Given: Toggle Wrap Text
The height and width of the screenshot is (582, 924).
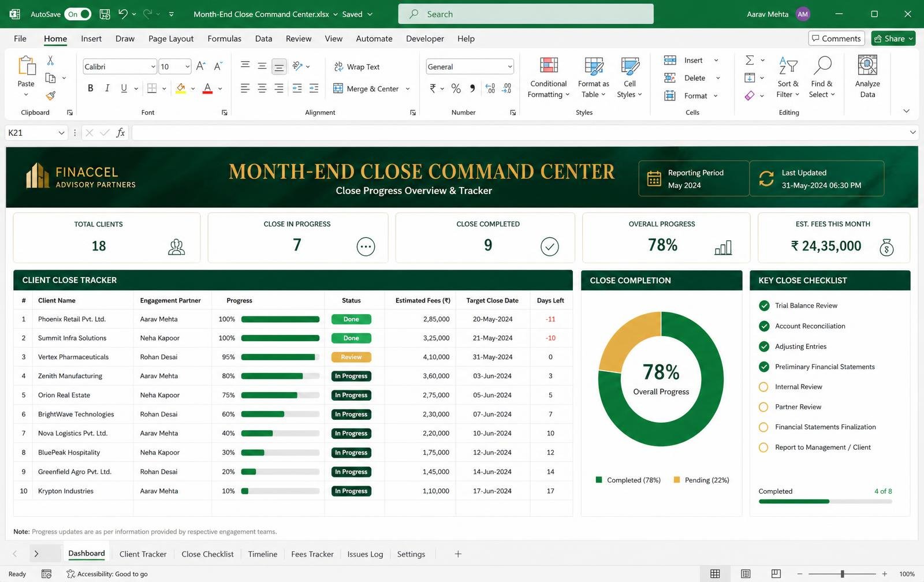Looking at the screenshot, I should 357,67.
